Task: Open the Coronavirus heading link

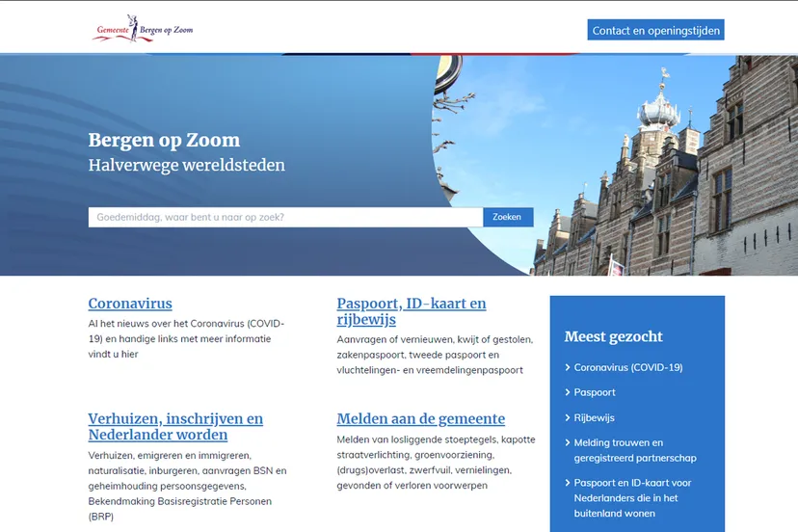Action: [130, 304]
